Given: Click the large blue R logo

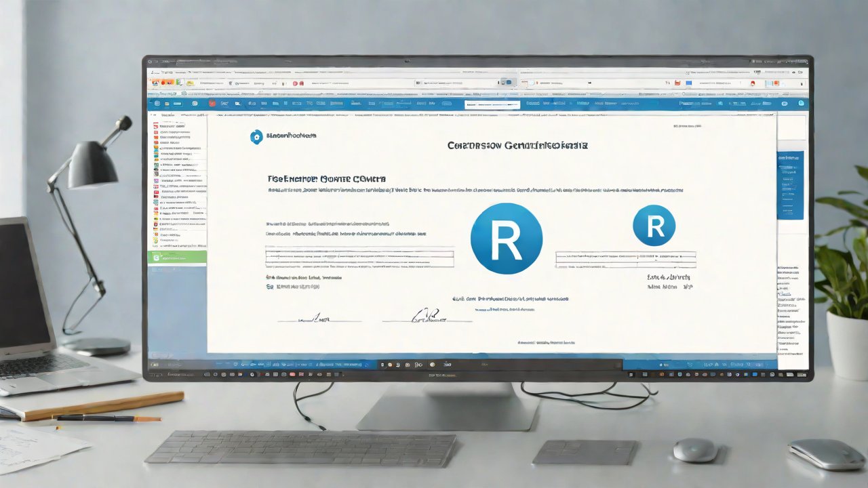Looking at the screenshot, I should pos(506,239).
